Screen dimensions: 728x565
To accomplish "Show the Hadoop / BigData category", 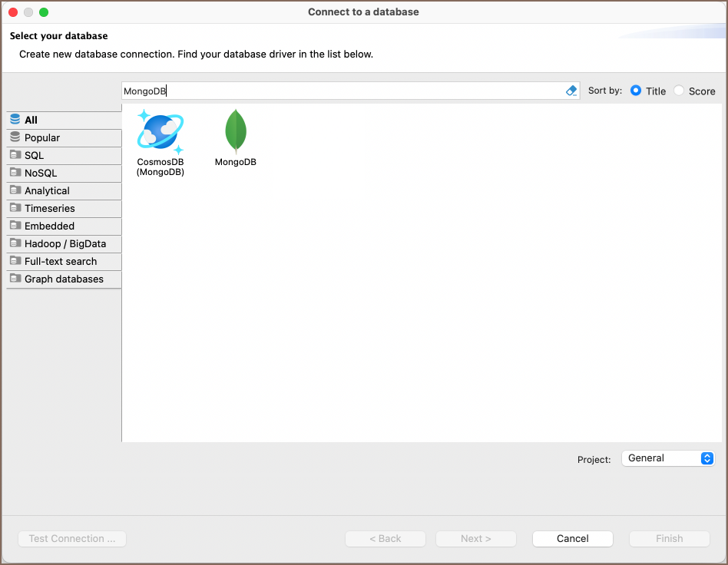I will click(x=65, y=243).
